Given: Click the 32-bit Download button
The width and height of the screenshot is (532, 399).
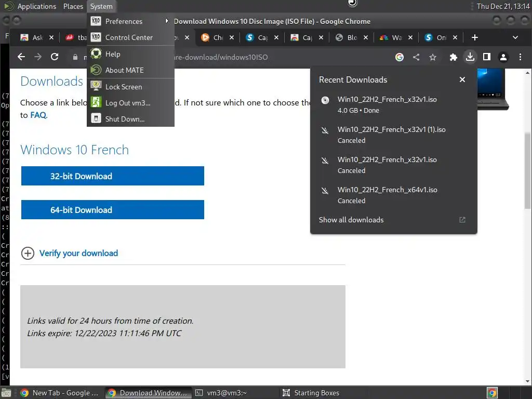Looking at the screenshot, I should 113,176.
